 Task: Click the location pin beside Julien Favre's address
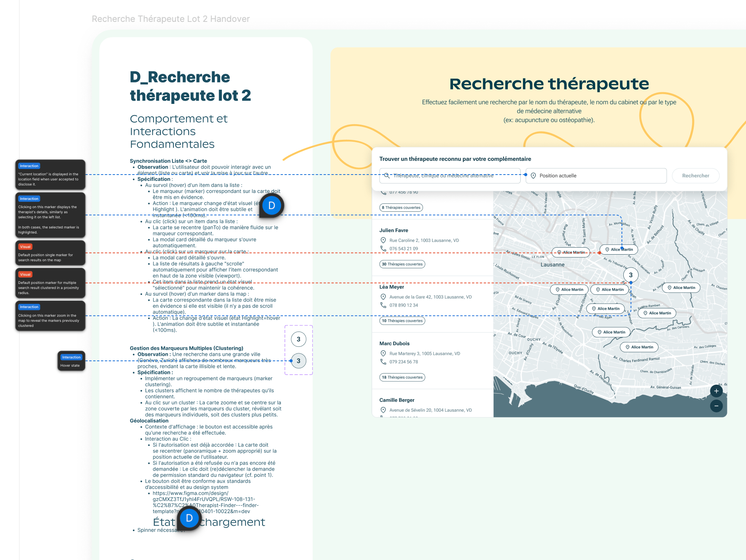click(x=383, y=241)
